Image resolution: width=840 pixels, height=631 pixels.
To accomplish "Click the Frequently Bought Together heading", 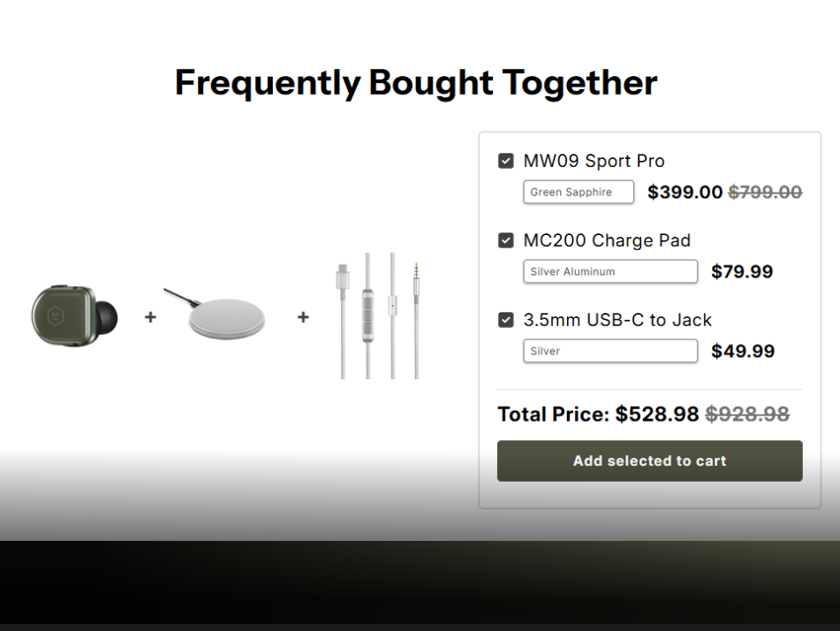I will click(416, 83).
